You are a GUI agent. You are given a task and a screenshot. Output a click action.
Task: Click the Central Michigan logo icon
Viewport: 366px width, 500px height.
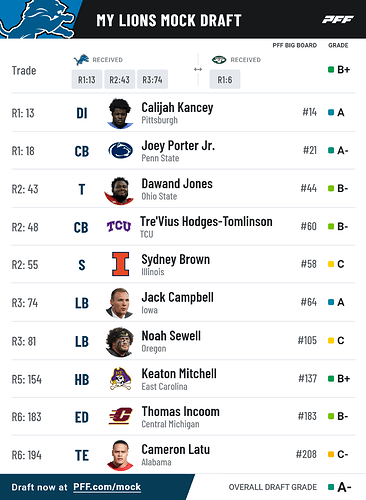[x=120, y=416]
